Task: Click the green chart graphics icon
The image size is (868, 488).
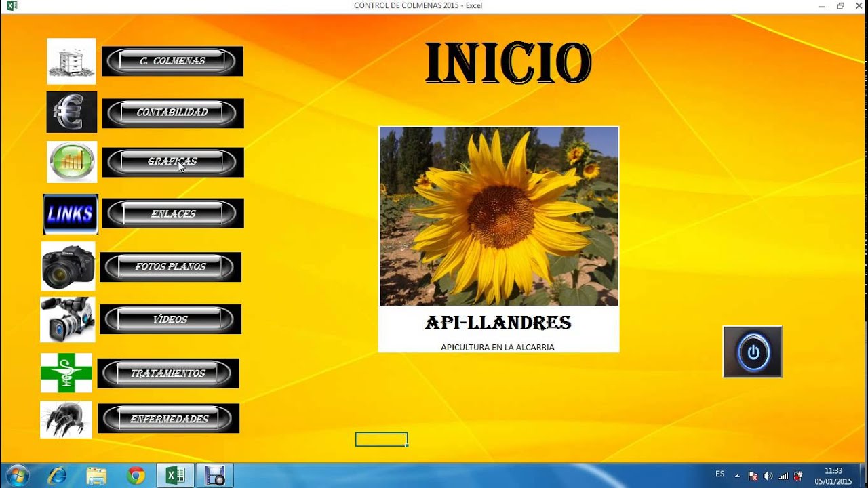Action: (72, 162)
